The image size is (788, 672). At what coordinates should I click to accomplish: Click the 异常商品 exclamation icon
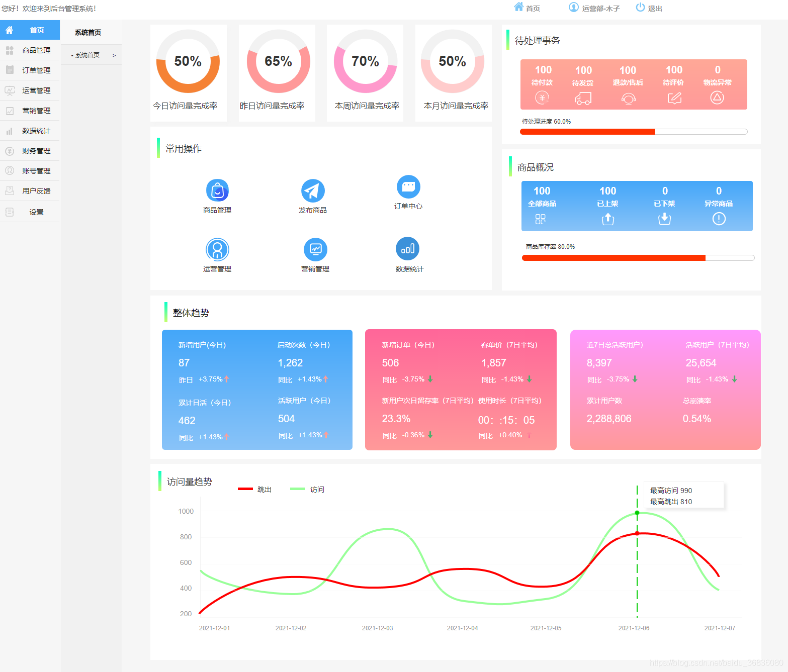coord(719,219)
